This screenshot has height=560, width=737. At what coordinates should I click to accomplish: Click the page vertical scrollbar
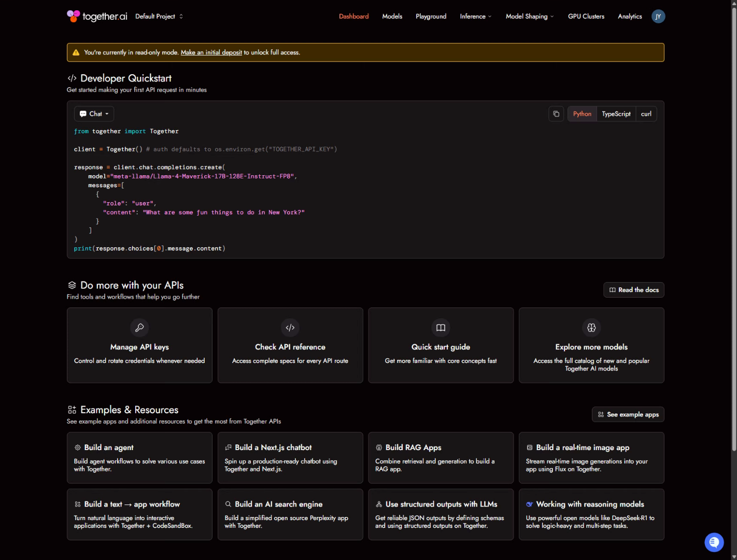point(733,228)
